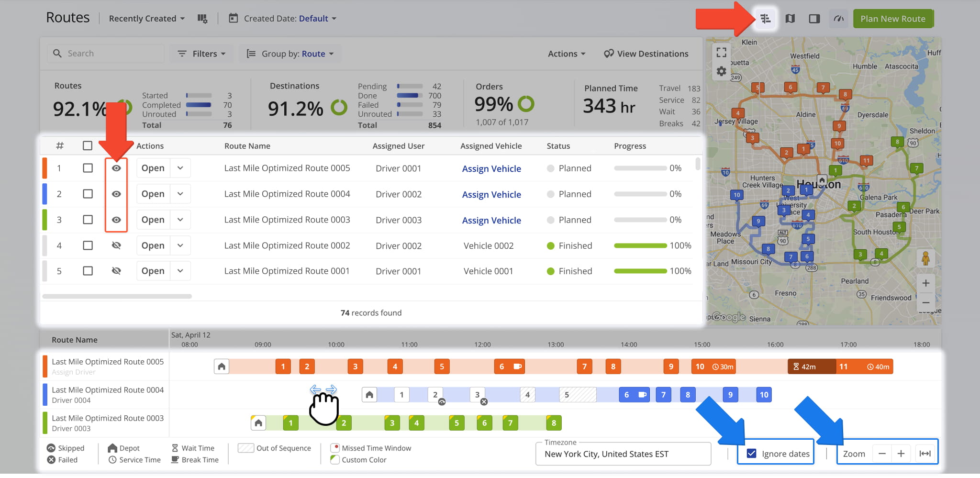Select checkbox for Last Mile Optimized Route 0005

coord(88,168)
